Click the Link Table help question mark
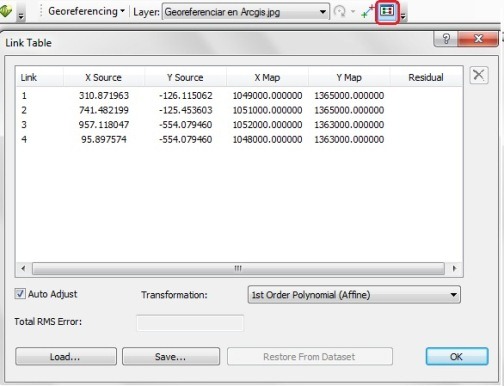The height and width of the screenshot is (386, 504). (x=446, y=39)
